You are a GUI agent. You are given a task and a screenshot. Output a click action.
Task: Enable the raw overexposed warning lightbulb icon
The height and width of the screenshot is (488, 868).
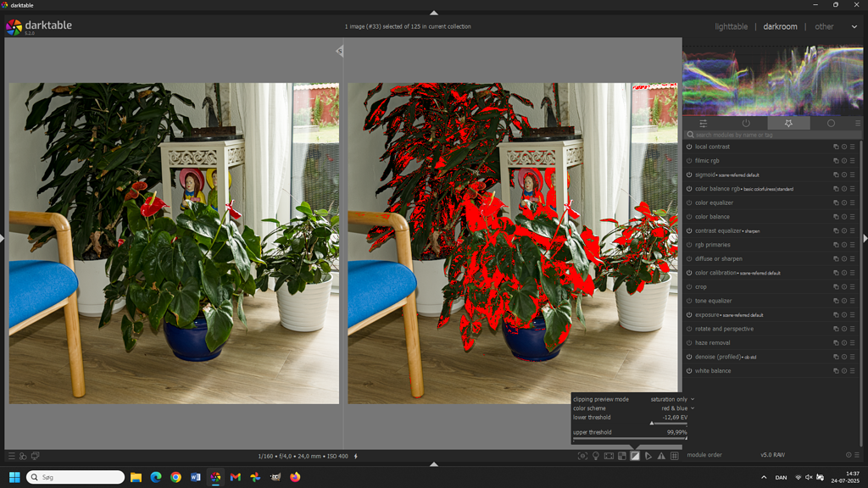click(x=596, y=456)
